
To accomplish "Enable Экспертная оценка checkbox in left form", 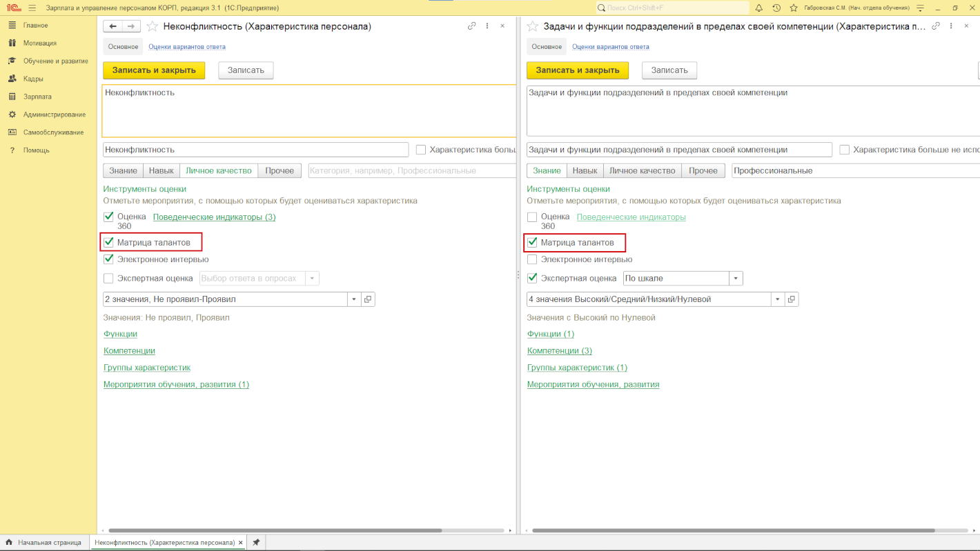I will 108,279.
